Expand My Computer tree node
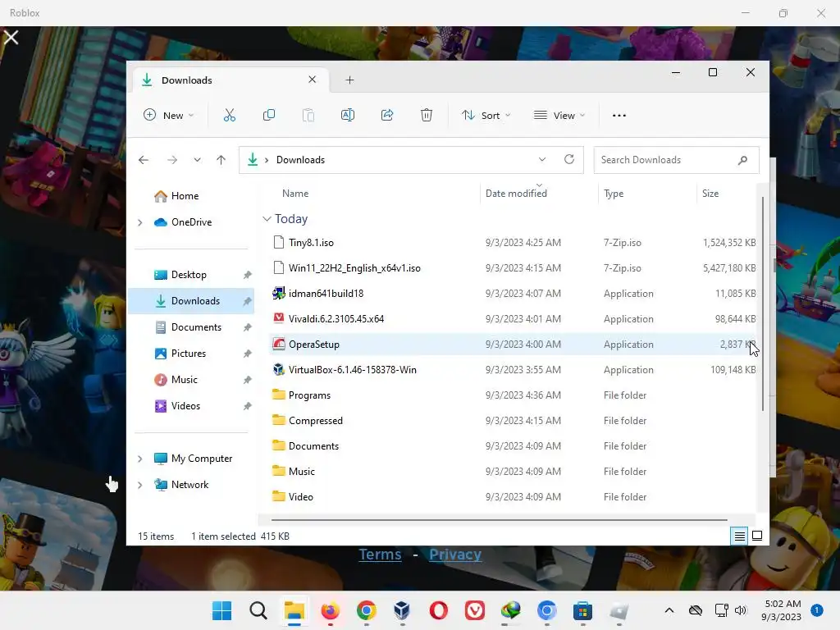This screenshot has width=840, height=630. click(x=139, y=459)
